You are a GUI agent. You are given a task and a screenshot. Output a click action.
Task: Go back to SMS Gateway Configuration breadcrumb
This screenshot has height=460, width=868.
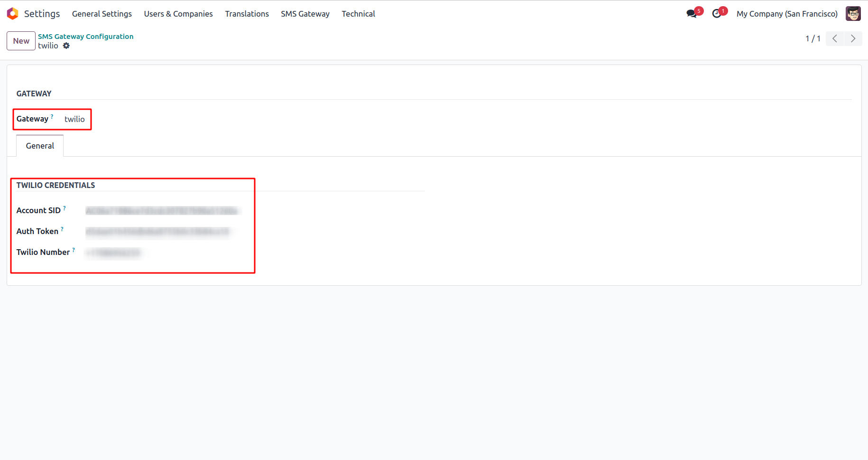coord(86,36)
